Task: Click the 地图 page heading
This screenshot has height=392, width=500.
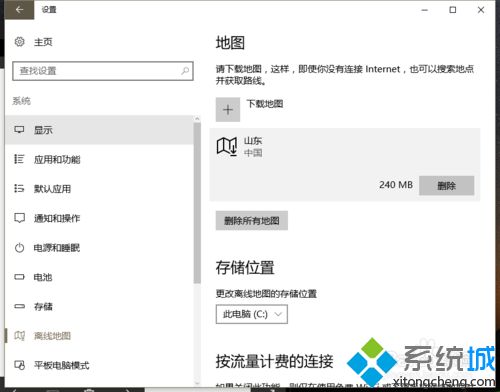Action: point(230,43)
